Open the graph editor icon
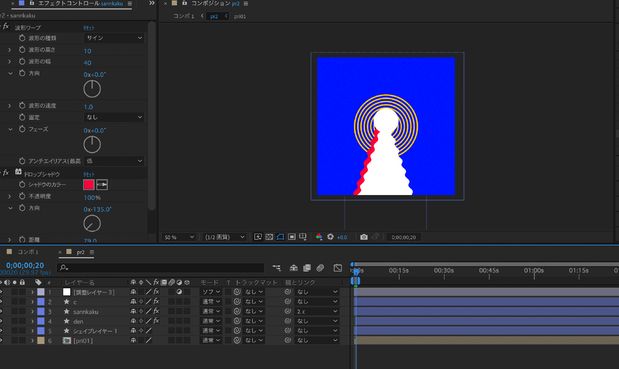Viewport: 619px width, 369px height. click(338, 268)
